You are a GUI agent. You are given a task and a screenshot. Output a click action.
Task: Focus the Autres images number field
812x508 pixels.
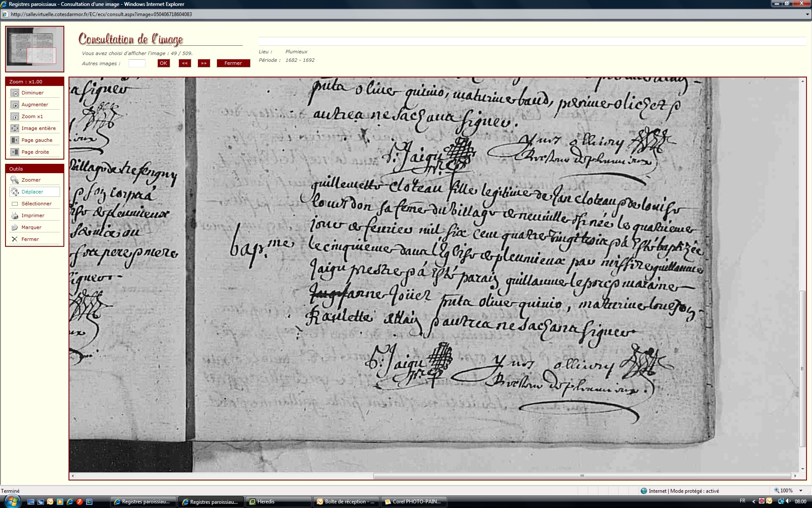[x=137, y=63]
